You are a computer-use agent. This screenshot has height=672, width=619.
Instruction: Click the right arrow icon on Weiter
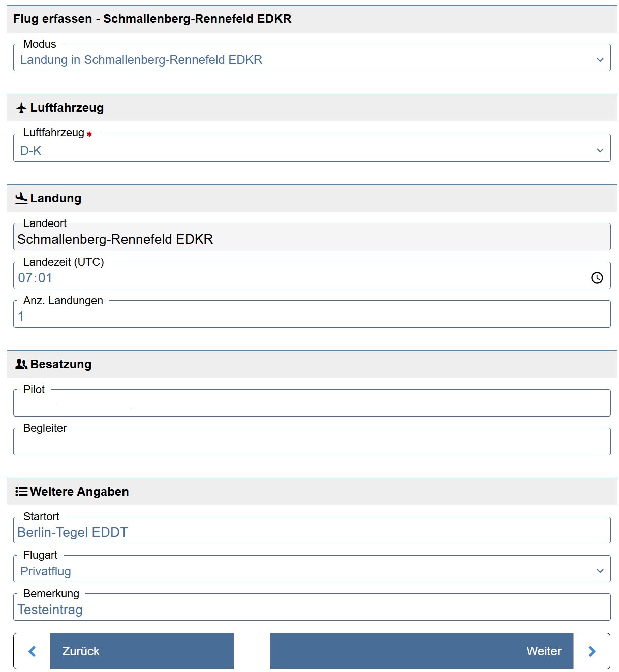point(592,651)
